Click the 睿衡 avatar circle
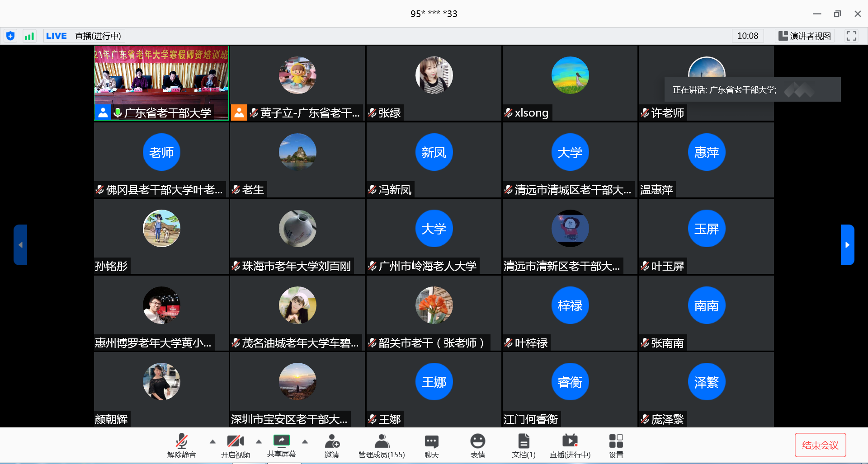The width and height of the screenshot is (868, 464). coord(570,381)
